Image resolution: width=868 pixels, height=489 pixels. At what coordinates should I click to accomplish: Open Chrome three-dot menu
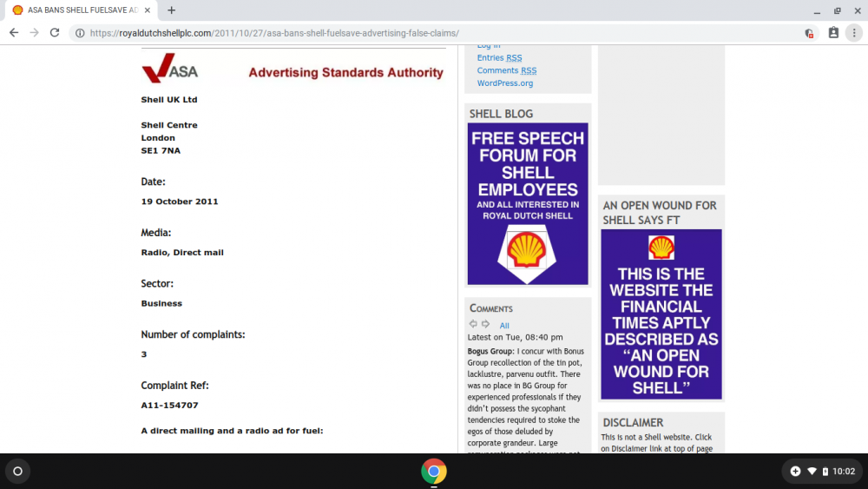854,33
